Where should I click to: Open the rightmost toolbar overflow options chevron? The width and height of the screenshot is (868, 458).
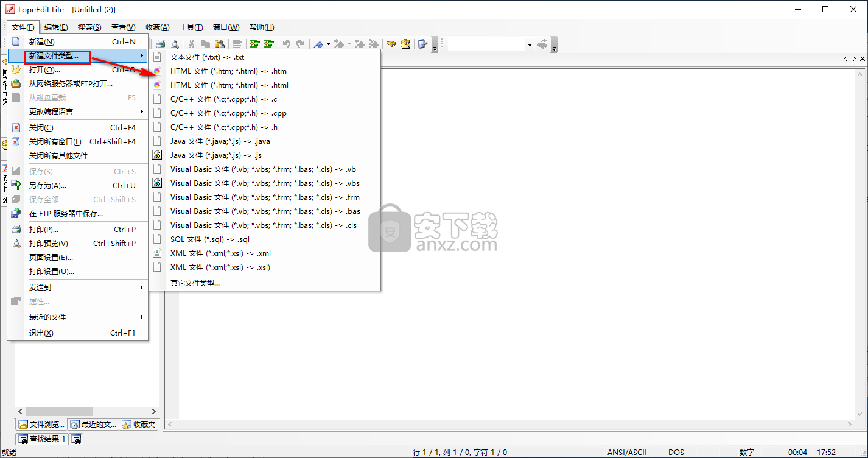[x=554, y=44]
